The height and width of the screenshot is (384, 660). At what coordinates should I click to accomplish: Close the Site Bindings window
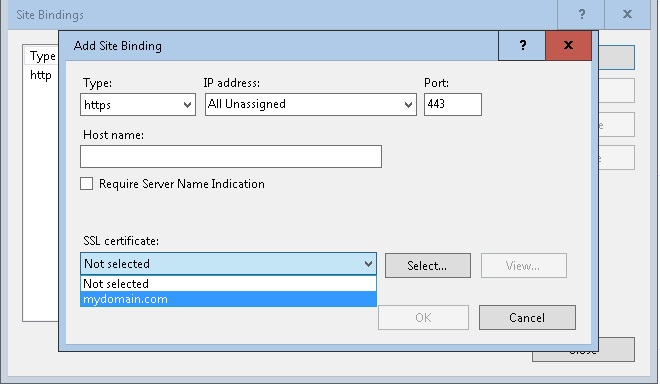click(627, 14)
